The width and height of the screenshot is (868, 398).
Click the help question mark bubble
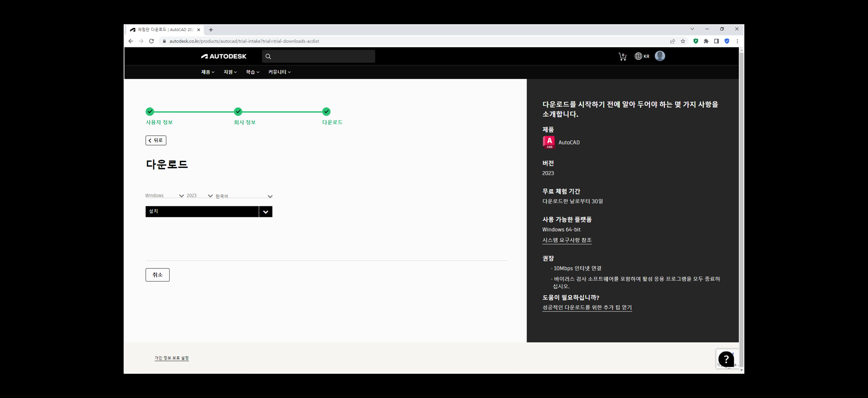[726, 359]
